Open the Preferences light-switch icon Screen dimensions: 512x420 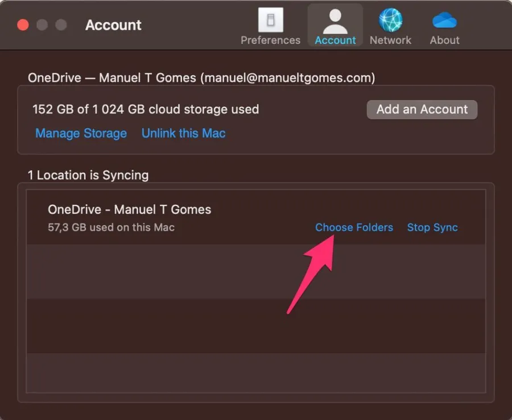click(x=270, y=20)
